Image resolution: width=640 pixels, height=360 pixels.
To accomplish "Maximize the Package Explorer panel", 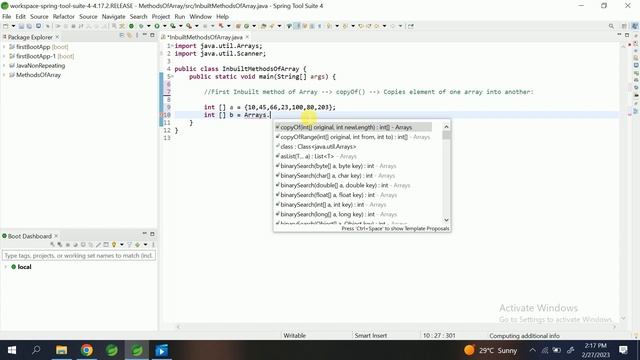I will point(152,36).
